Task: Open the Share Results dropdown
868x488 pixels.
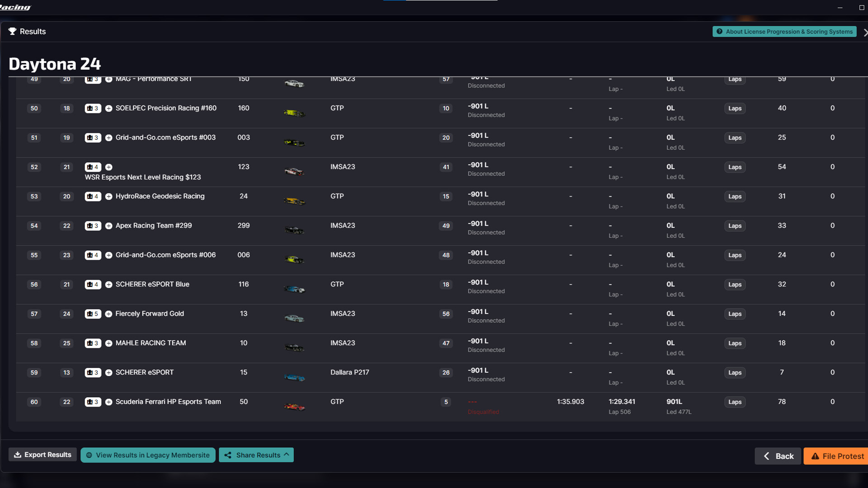Action: [x=256, y=455]
